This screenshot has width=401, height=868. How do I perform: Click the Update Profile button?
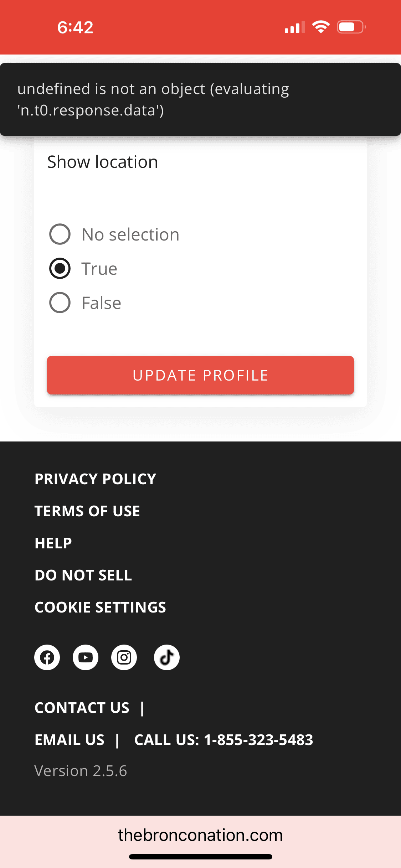point(200,375)
